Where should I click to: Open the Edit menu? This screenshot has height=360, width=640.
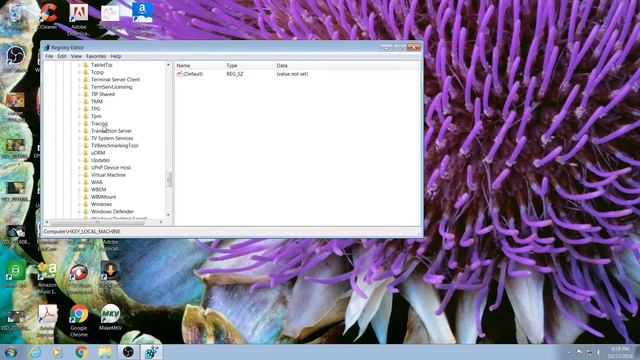pyautogui.click(x=62, y=56)
